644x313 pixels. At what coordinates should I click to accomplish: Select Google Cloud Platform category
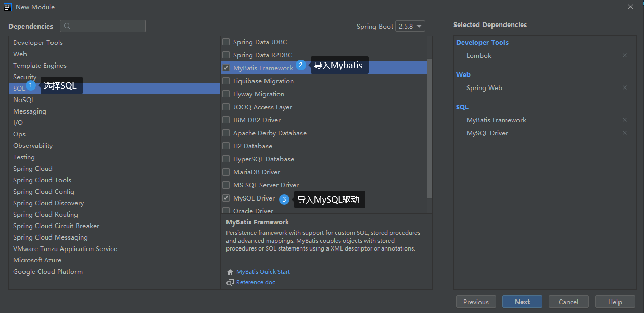pyautogui.click(x=115, y=272)
